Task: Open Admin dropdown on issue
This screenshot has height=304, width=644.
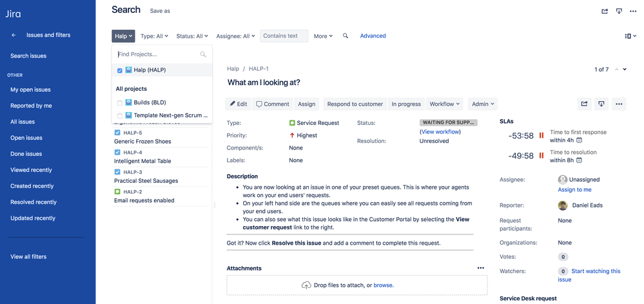Action: 483,104
